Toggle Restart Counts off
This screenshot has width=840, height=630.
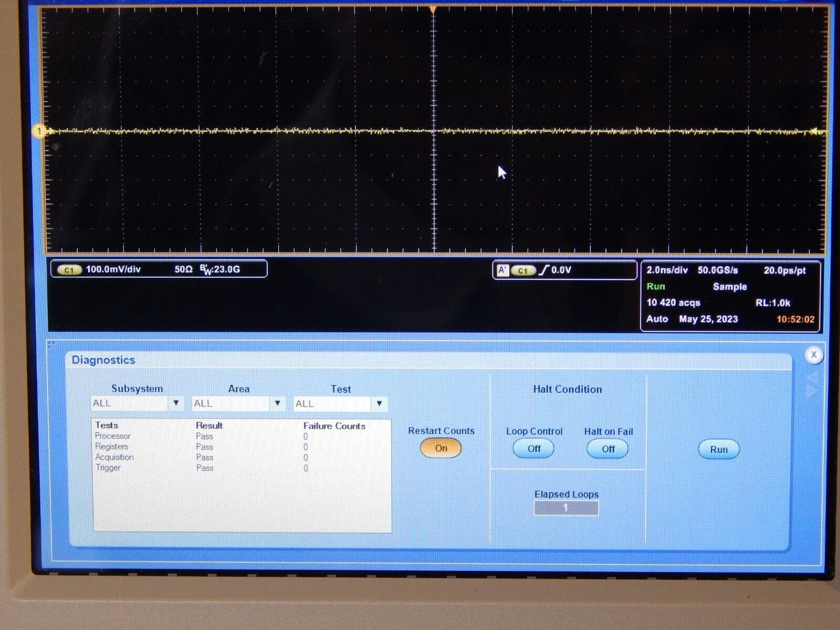[x=440, y=448]
